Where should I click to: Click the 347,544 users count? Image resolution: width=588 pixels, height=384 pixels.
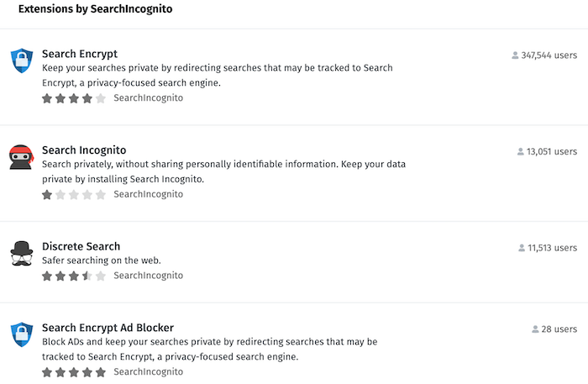coord(549,55)
